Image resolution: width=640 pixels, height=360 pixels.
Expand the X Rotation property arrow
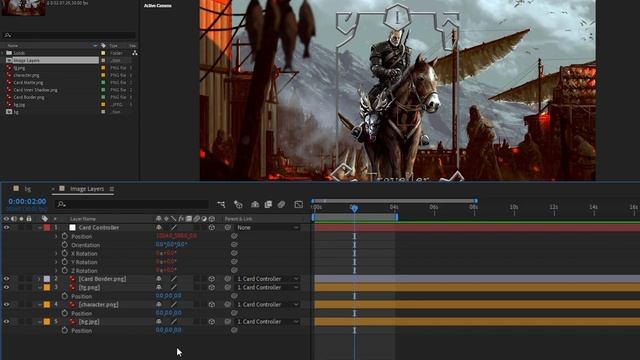56,253
